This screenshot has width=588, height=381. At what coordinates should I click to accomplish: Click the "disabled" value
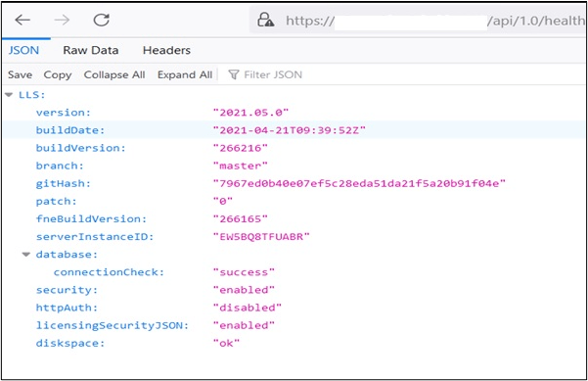pos(248,308)
